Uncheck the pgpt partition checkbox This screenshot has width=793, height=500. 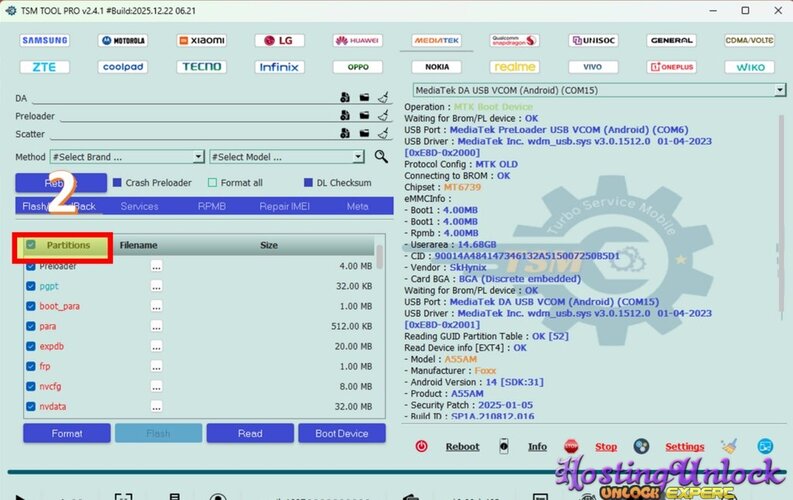(x=31, y=286)
